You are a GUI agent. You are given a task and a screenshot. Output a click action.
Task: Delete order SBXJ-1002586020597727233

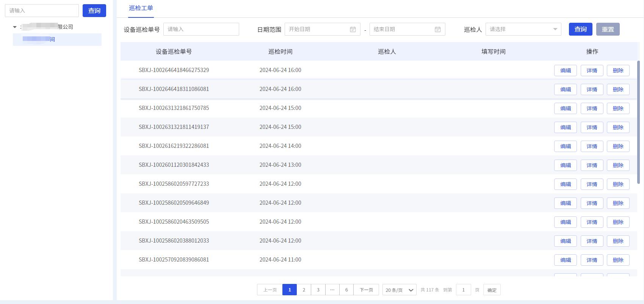tap(618, 184)
